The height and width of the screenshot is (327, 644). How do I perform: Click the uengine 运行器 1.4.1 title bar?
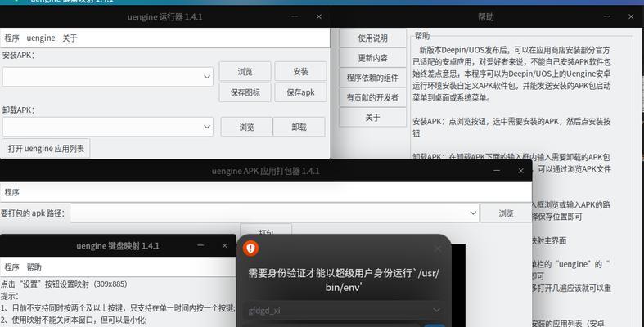164,17
